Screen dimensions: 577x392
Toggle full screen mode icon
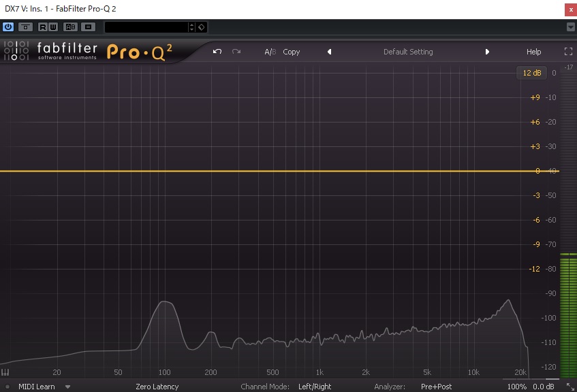569,52
